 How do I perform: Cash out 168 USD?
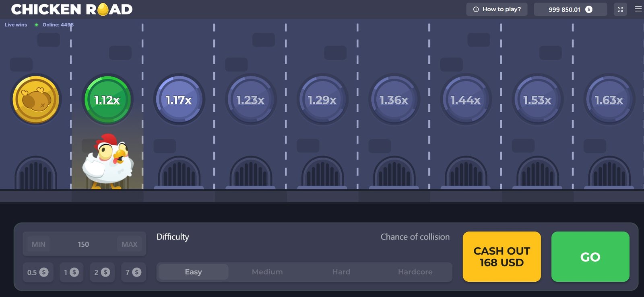502,256
